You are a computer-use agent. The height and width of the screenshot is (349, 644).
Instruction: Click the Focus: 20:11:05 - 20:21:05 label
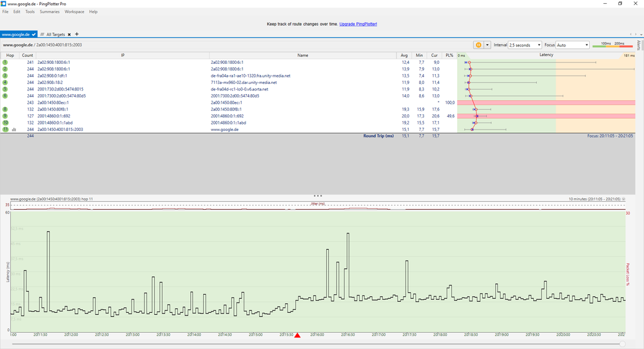[610, 135]
